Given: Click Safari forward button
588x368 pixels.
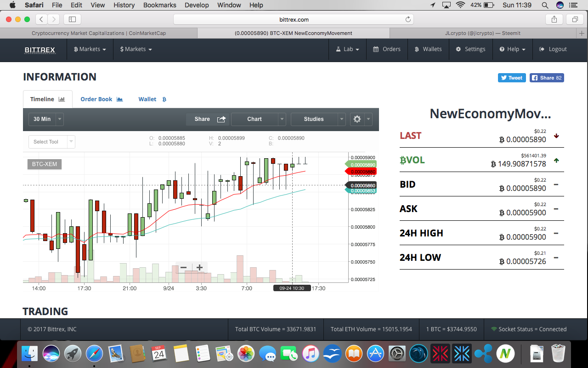Looking at the screenshot, I should point(54,19).
